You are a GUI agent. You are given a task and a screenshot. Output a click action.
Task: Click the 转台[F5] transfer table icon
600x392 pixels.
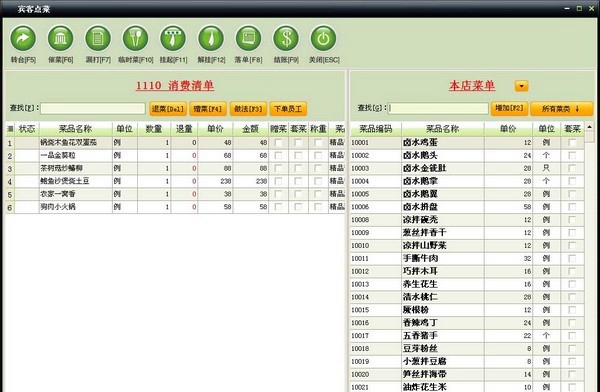pyautogui.click(x=23, y=38)
